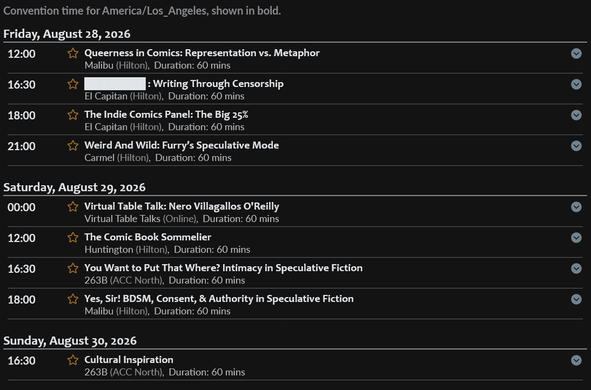Click the 16:30 time on Sunday

[x=21, y=361]
